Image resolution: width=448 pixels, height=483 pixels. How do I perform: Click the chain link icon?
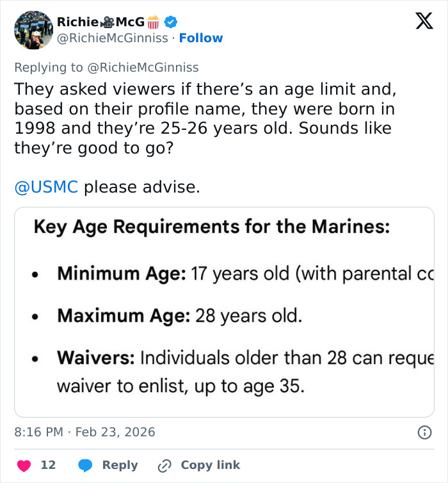165,465
